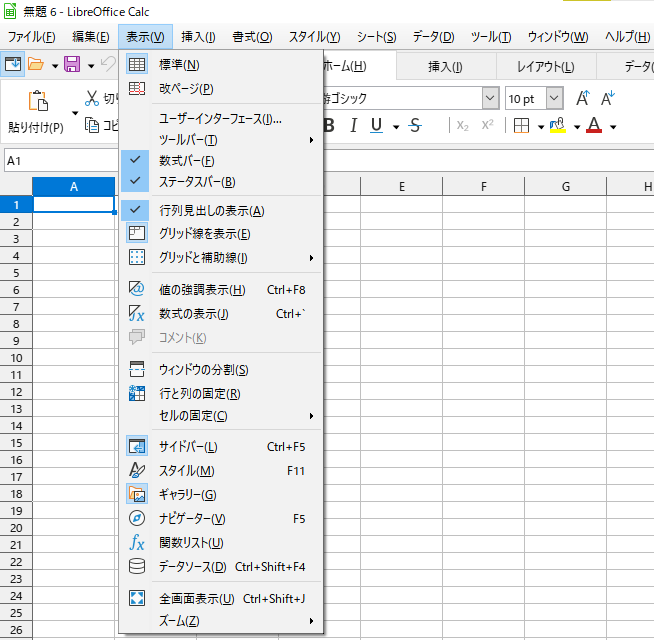Screen dimensions: 654x640
Task: Open the dropdown beside the Save icon
Action: (x=91, y=66)
